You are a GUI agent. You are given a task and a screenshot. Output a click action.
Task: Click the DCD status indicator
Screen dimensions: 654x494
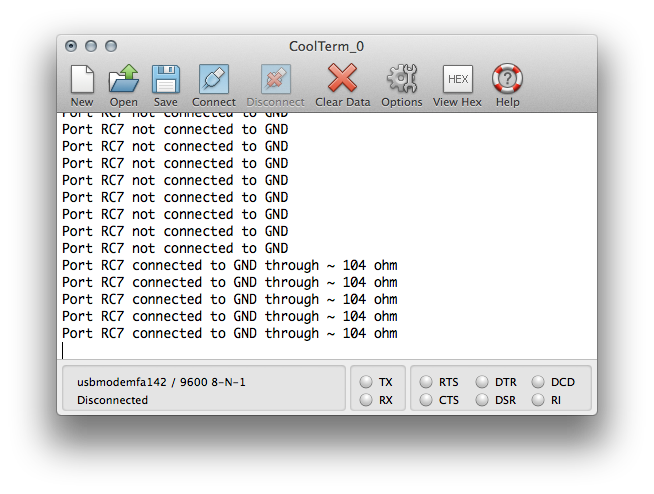538,382
